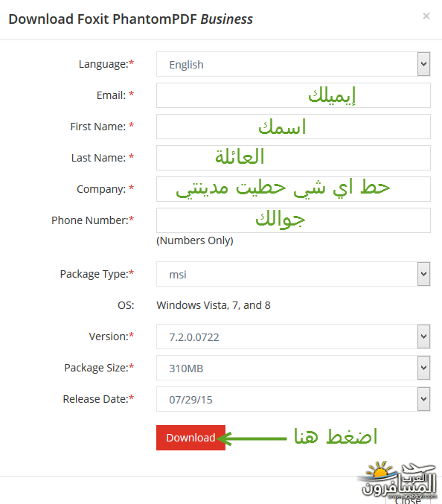Click the Windows Vista, 7, and 8 text
Viewport: 442px width, 504px height.
pyautogui.click(x=214, y=305)
